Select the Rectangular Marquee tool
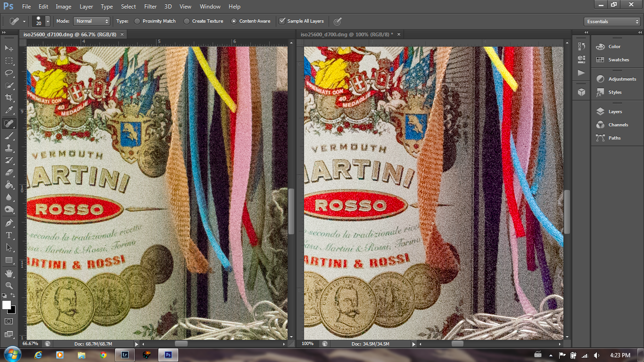The image size is (644, 362). tap(9, 60)
